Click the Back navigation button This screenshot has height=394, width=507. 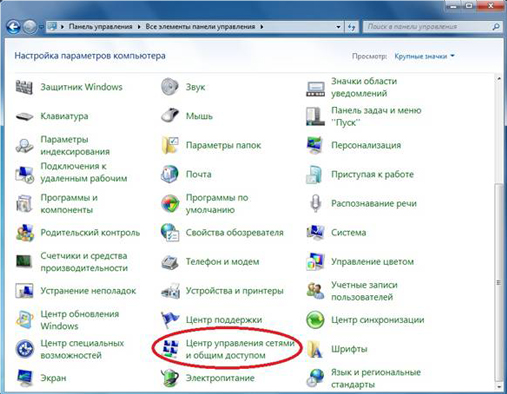14,27
